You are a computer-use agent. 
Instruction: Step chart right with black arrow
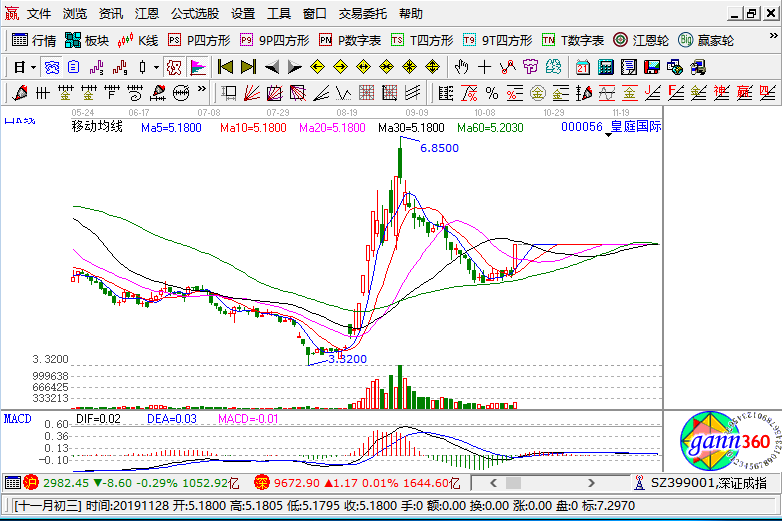294,67
